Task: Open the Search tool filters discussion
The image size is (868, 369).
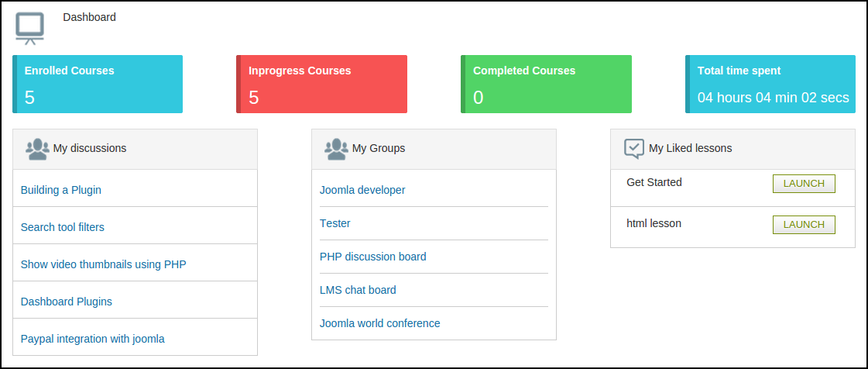Action: pyautogui.click(x=63, y=227)
